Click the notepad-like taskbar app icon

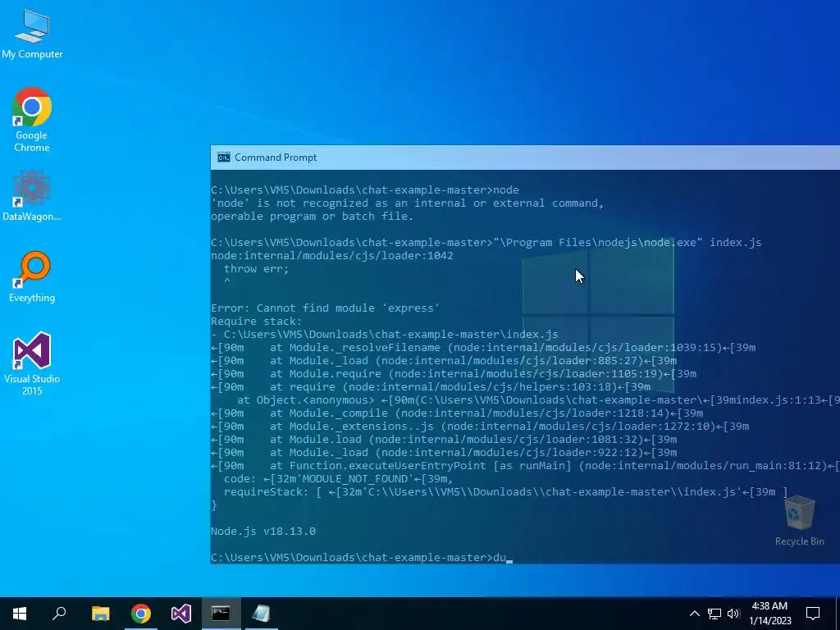click(x=261, y=614)
